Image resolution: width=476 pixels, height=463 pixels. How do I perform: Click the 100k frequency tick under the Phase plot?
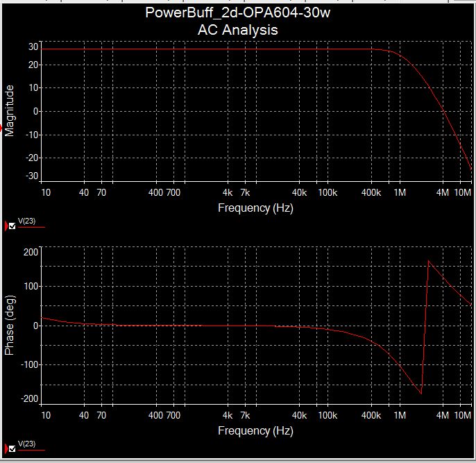[328, 415]
